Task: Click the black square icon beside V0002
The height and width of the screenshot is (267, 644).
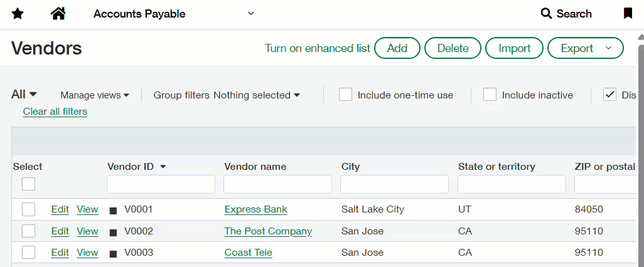Action: pyautogui.click(x=114, y=232)
